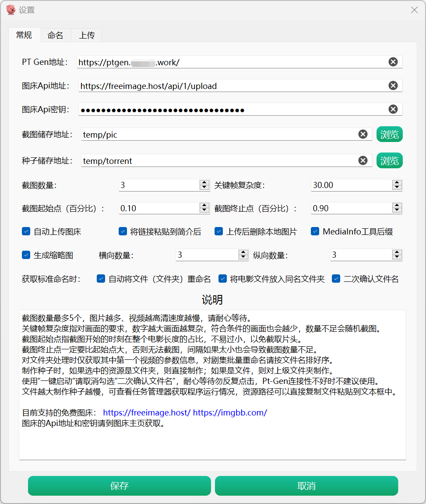
Task: Open the https://imgbb.com/ link
Action: (x=230, y=413)
